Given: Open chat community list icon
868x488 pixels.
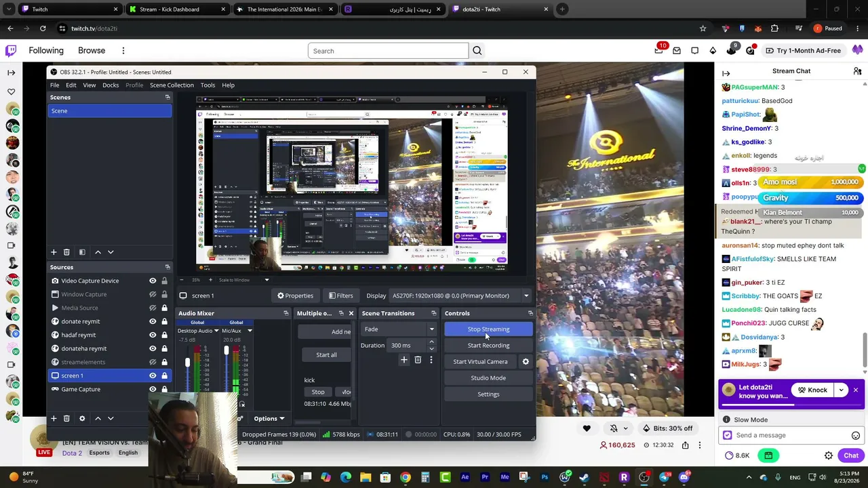Looking at the screenshot, I should [857, 71].
